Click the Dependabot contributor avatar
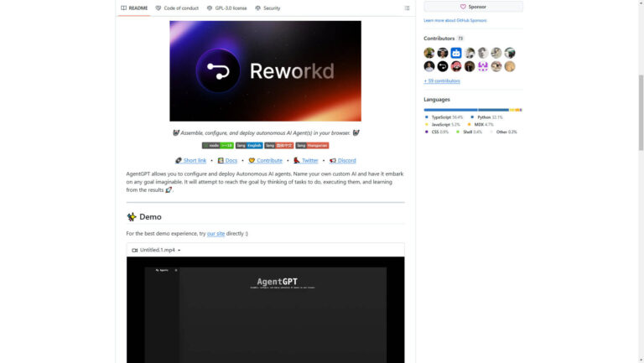This screenshot has height=363, width=644. 456,53
